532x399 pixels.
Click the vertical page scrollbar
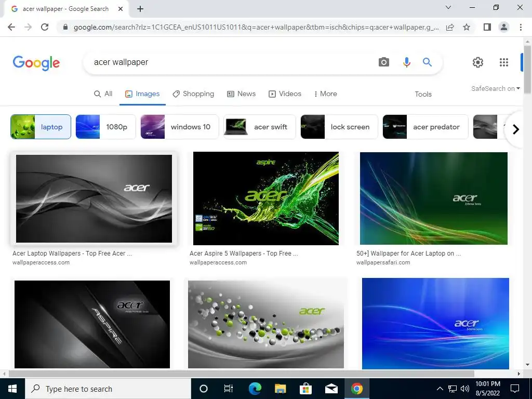[x=527, y=70]
